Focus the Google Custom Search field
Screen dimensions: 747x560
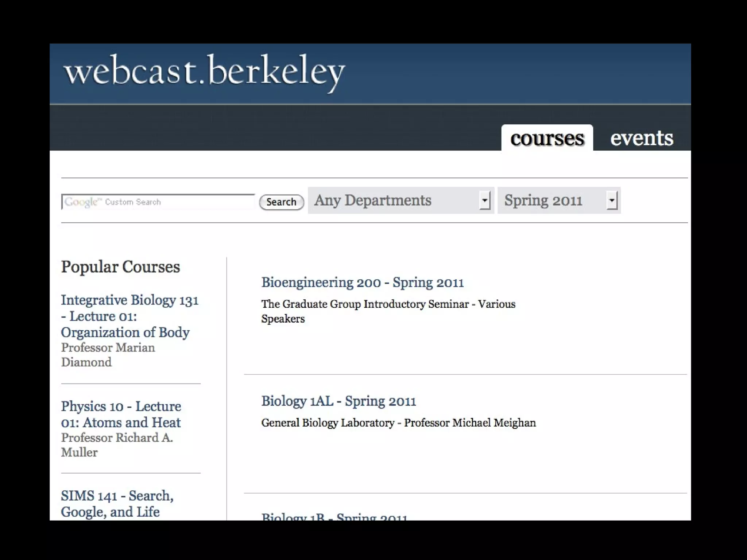pyautogui.click(x=158, y=202)
